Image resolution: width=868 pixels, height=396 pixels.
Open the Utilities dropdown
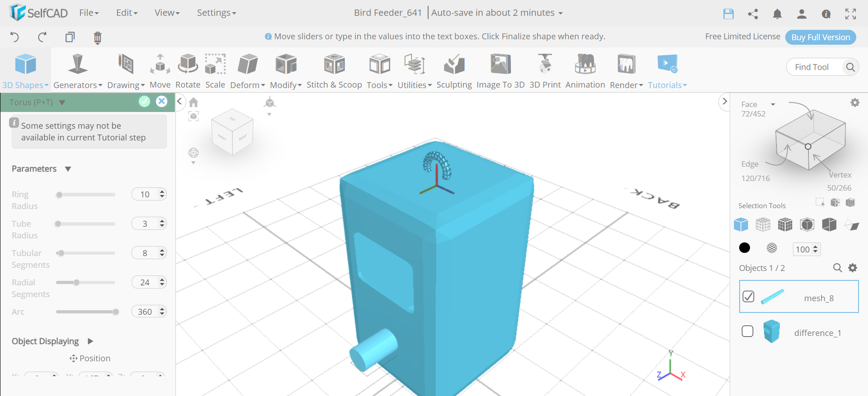[415, 71]
